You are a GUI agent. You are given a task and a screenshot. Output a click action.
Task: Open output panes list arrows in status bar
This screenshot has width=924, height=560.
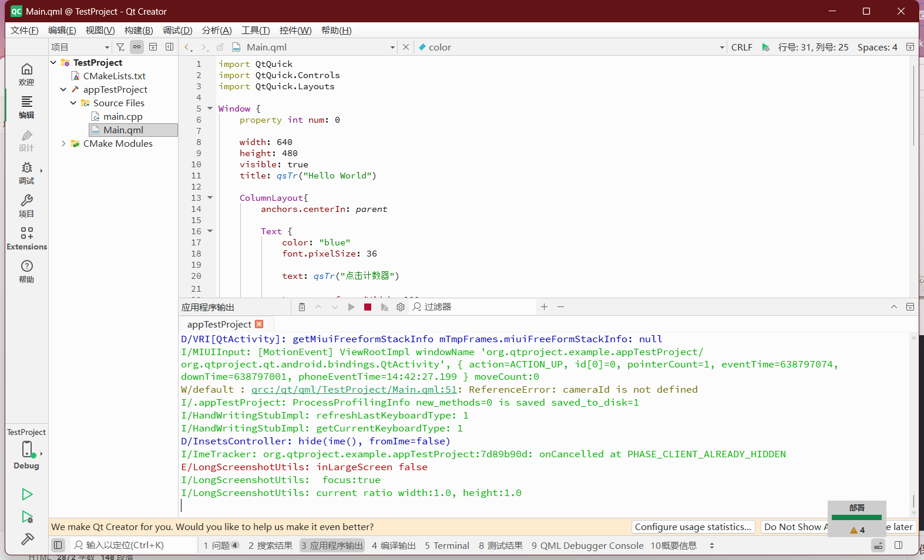712,545
